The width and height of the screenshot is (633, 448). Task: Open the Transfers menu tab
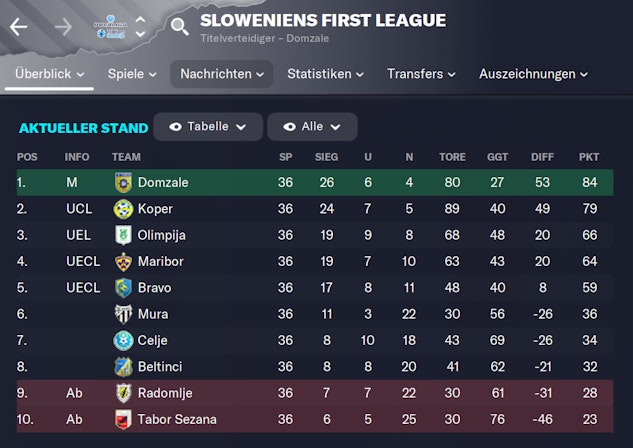pyautogui.click(x=421, y=74)
